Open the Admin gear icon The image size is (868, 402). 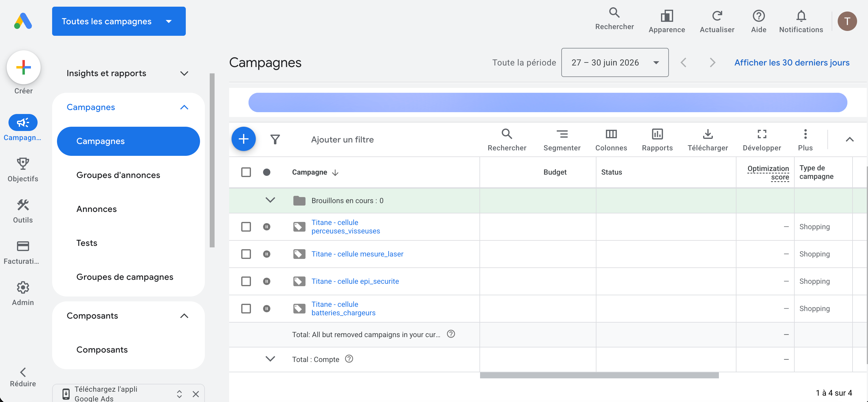point(23,287)
